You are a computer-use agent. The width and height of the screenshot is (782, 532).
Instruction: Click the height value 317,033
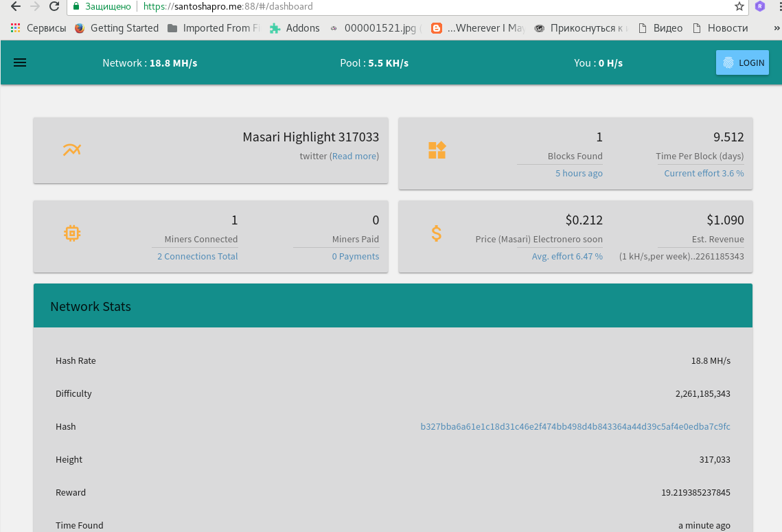[715, 459]
